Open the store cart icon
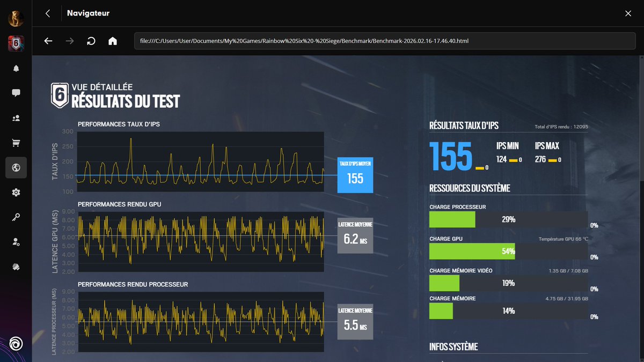Image resolution: width=644 pixels, height=362 pixels. (x=16, y=143)
